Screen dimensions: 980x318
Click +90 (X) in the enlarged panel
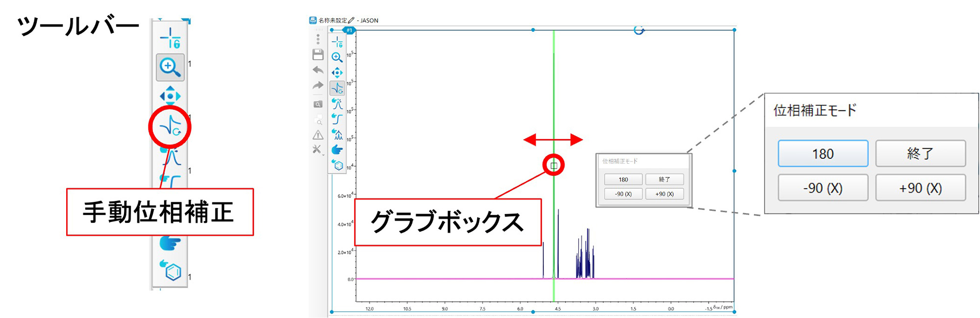921,188
